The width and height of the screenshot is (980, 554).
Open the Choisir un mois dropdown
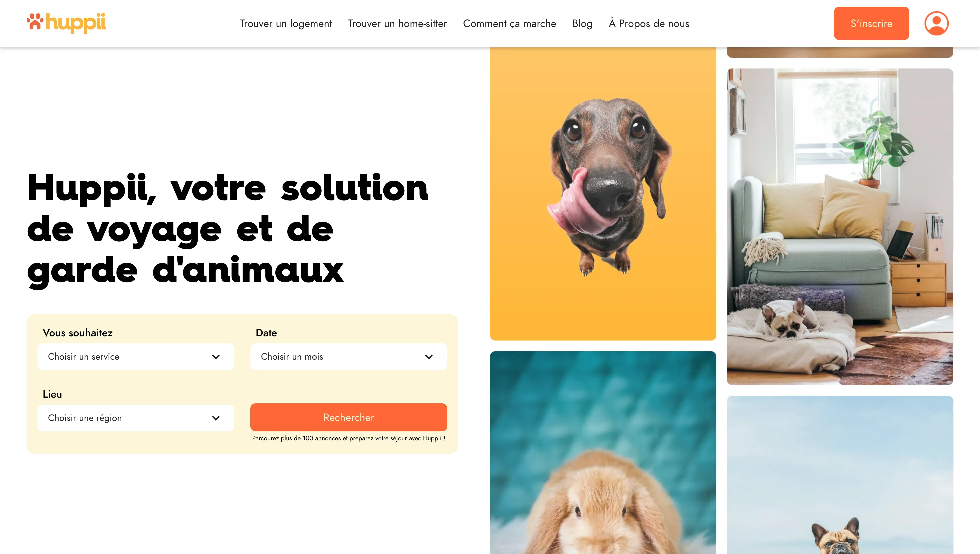click(348, 357)
